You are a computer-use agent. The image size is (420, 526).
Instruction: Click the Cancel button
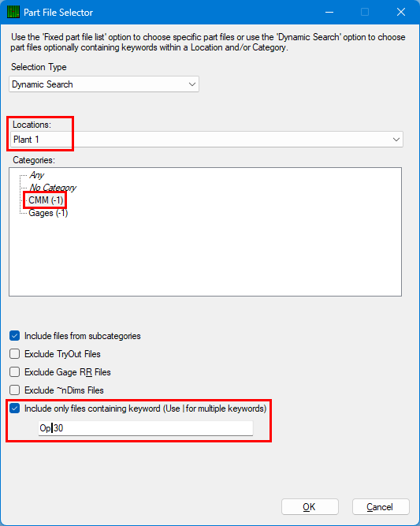381,506
